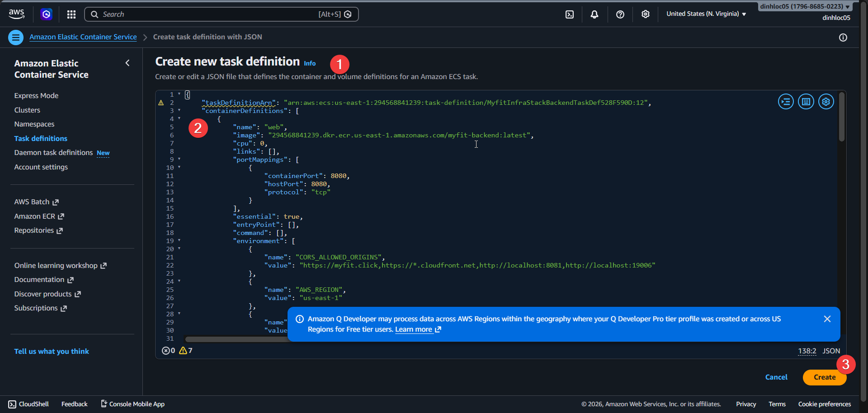Open the JSON editor preferences gear
The height and width of the screenshot is (413, 868).
point(826,102)
